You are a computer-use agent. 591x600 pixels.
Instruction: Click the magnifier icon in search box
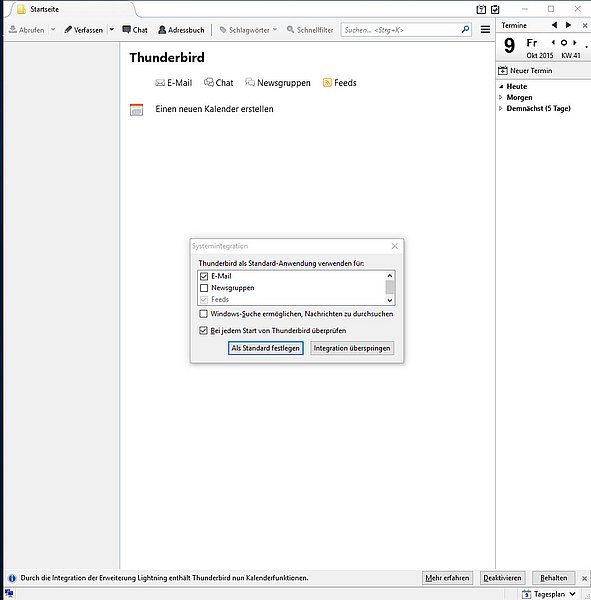tap(465, 29)
